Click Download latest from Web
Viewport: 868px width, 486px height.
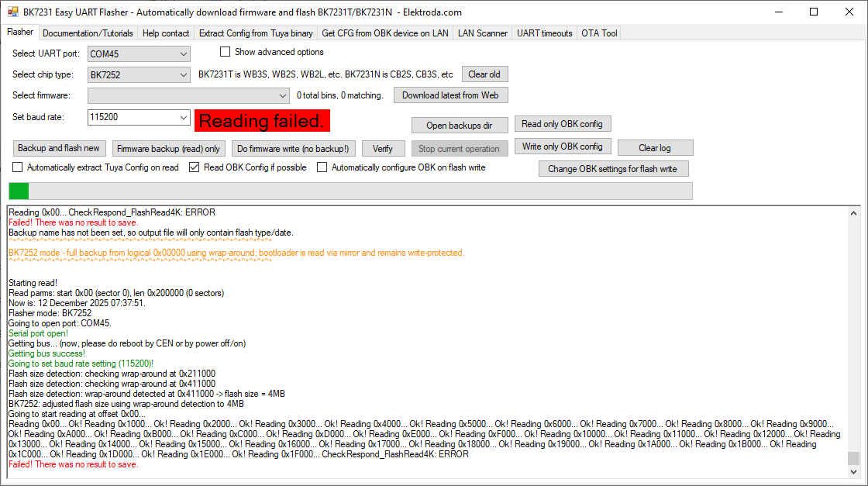point(450,95)
